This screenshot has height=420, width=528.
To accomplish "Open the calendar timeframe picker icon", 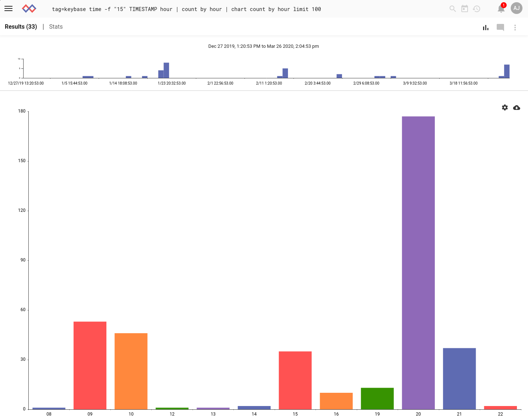I will coord(465,8).
